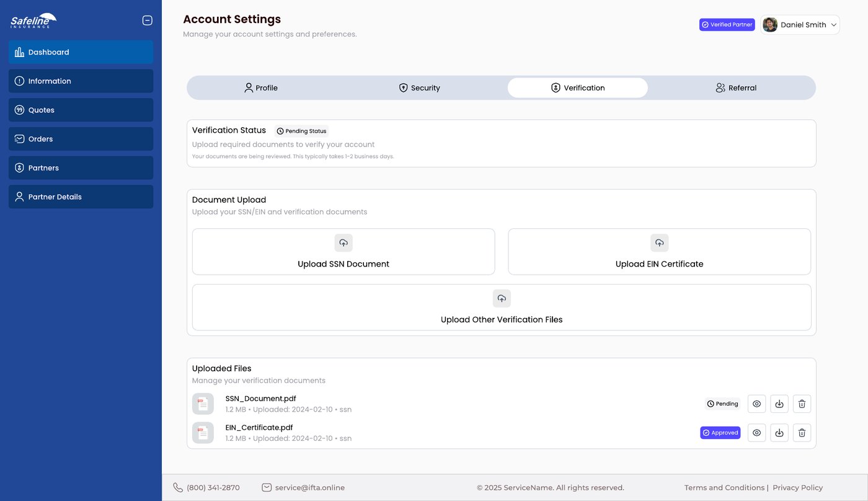Click the EIN_Certificate.pdf file name

(259, 427)
